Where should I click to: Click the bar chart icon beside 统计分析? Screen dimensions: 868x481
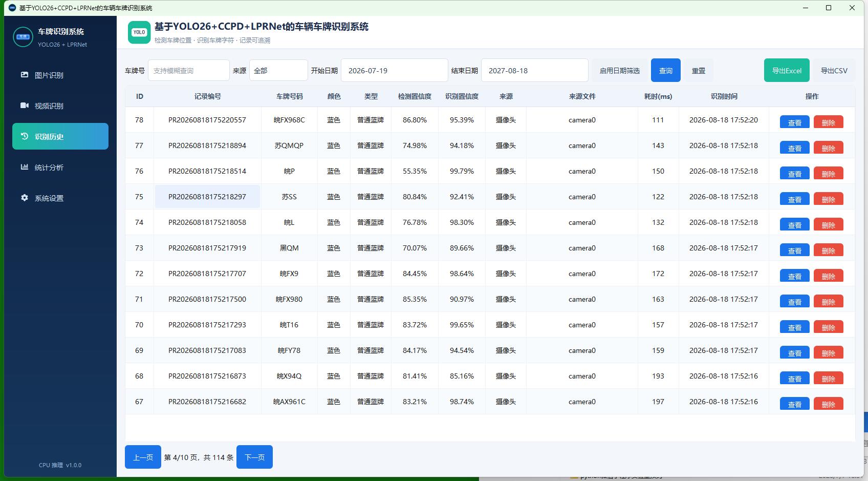25,167
